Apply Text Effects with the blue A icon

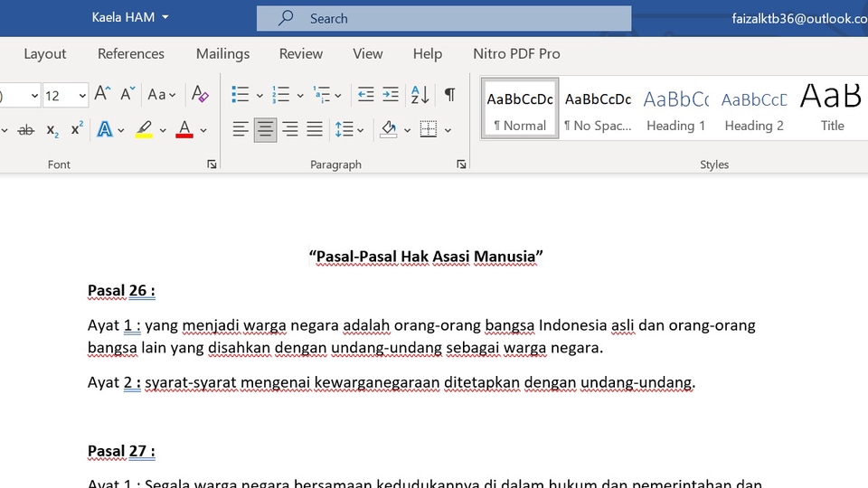(104, 129)
